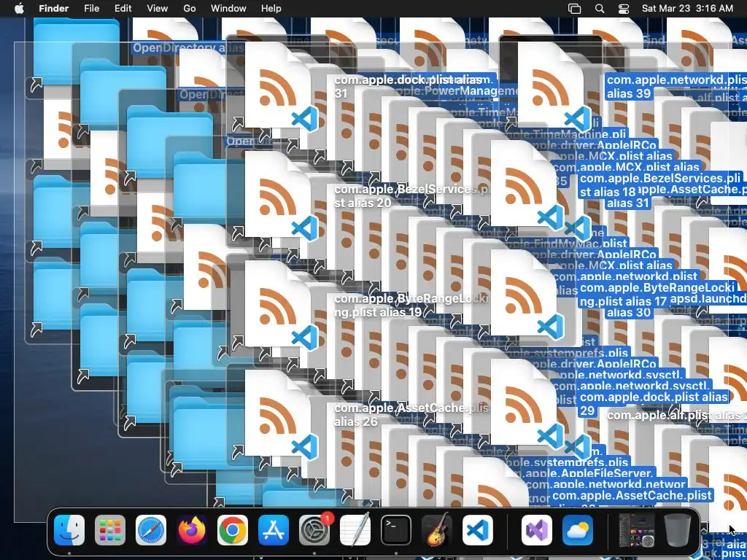Open Finder from the Dock
This screenshot has width=747, height=560.
tap(69, 530)
